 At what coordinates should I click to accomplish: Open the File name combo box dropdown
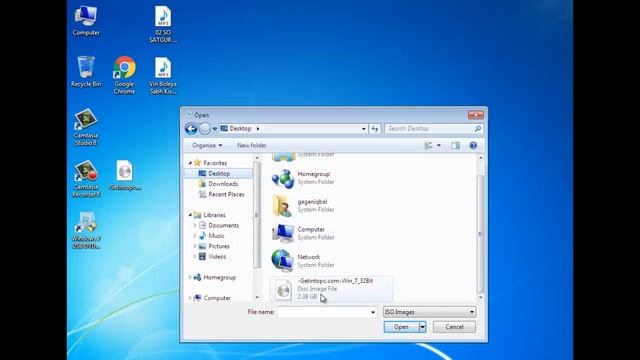(373, 312)
